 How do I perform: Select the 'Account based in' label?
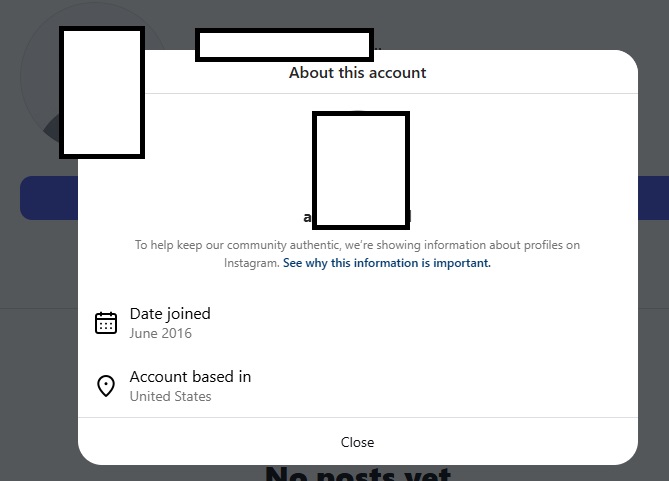coord(190,377)
